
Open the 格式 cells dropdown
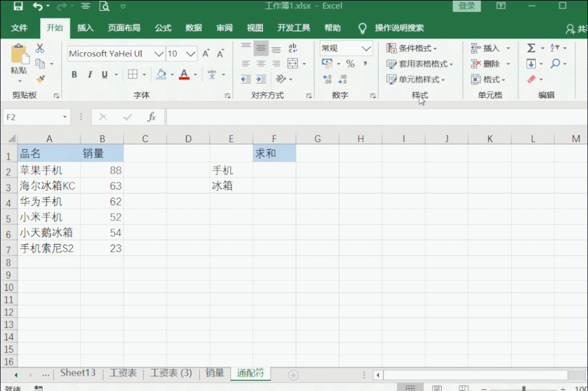488,79
